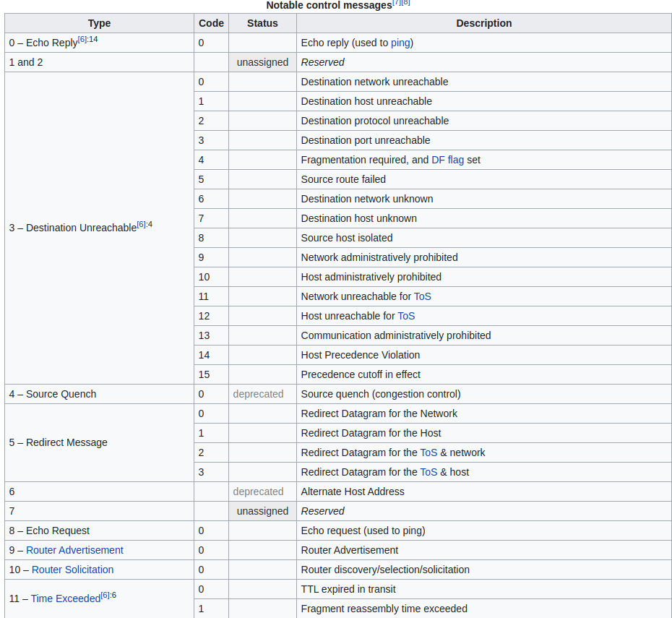
Task: Click ToS link in the '& network' redirect row
Action: pos(428,452)
